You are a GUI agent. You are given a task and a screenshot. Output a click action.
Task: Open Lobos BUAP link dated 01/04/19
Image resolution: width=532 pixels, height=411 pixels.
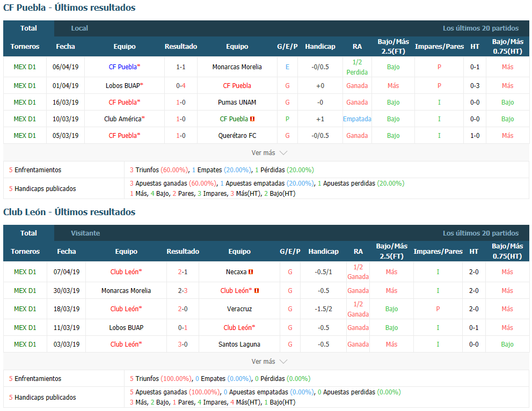click(124, 86)
